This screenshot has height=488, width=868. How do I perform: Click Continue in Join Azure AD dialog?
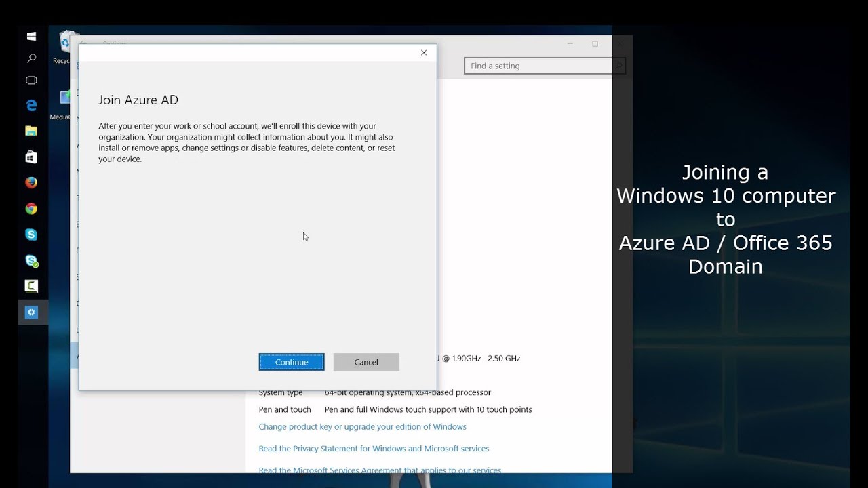click(292, 362)
